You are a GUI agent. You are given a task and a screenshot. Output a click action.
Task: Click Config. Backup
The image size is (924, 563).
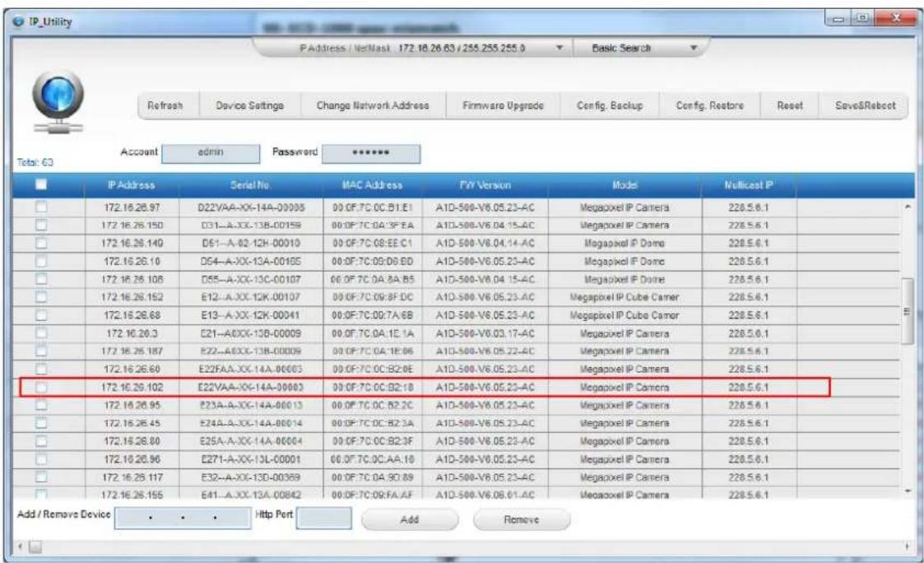click(x=610, y=105)
